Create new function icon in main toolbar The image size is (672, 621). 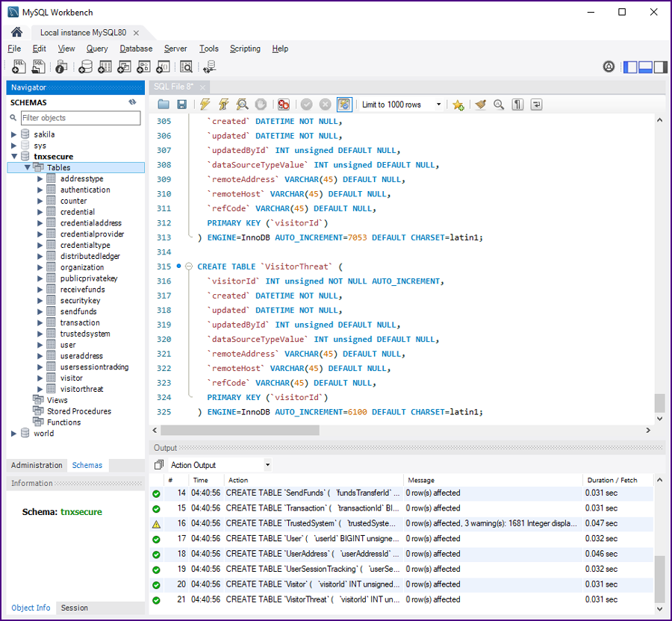click(163, 67)
